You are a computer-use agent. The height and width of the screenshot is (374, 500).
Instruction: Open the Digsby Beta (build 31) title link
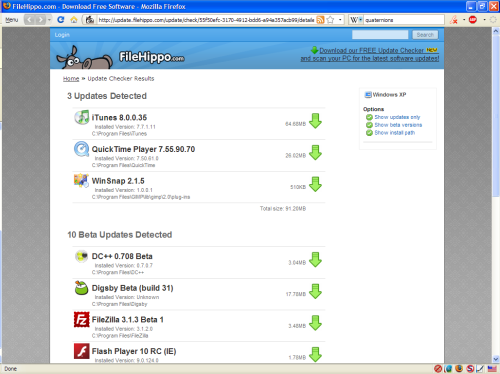[133, 288]
